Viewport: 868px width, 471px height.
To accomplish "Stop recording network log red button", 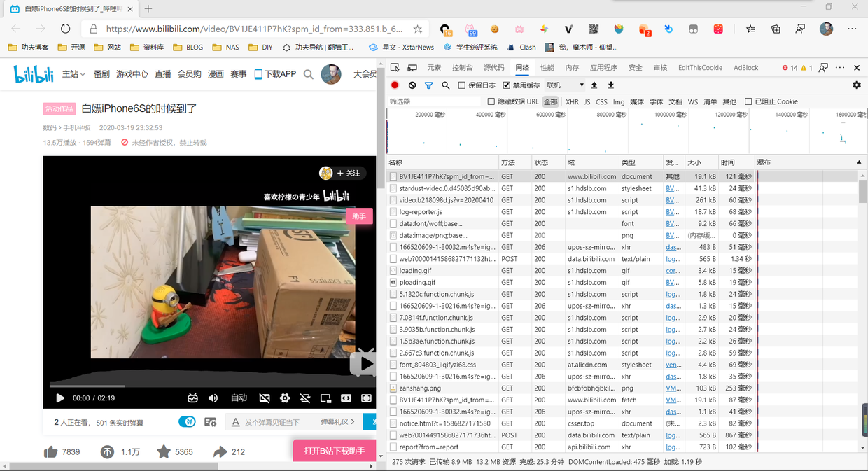I will [395, 85].
